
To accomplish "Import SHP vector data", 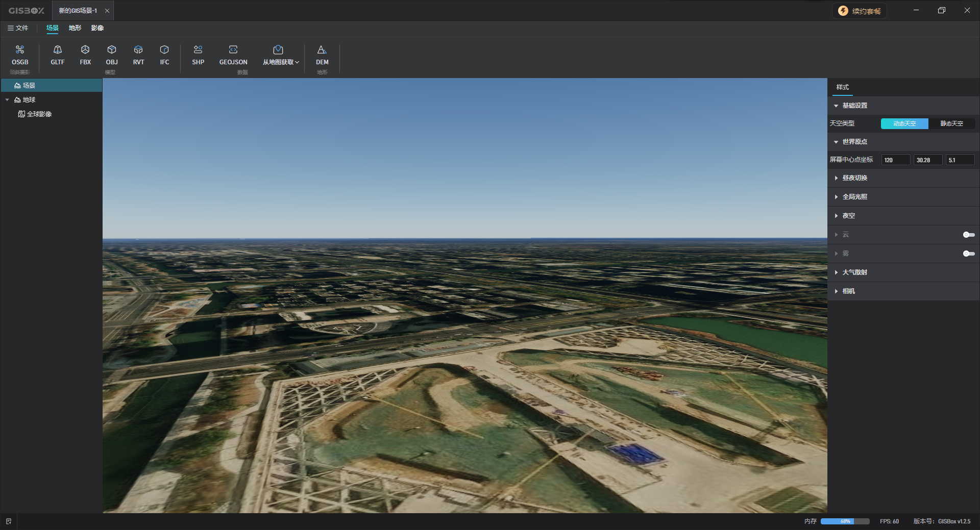I will click(198, 55).
